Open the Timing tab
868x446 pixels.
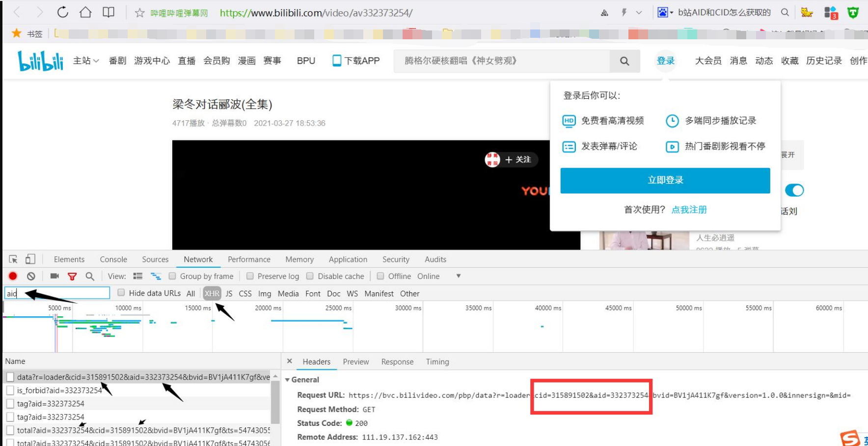437,362
